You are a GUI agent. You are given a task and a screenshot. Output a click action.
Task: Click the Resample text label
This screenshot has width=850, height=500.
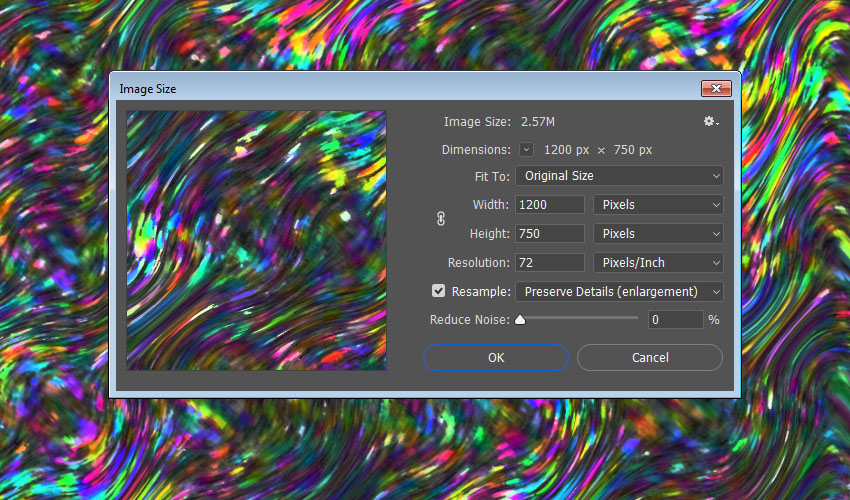(480, 292)
